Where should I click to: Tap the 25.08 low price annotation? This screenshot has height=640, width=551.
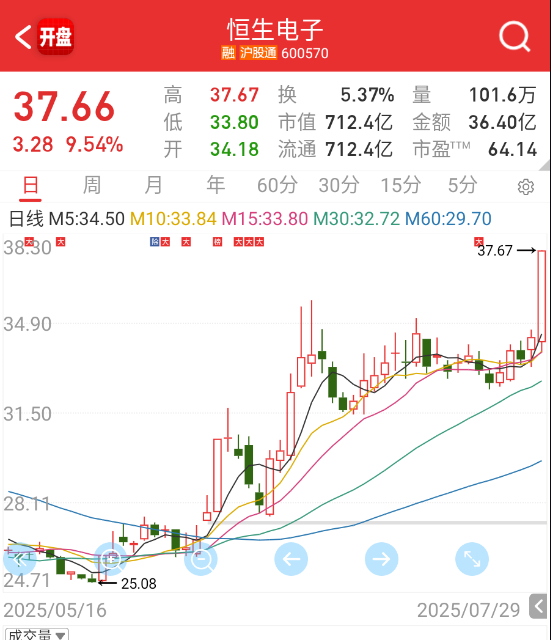coord(138,584)
